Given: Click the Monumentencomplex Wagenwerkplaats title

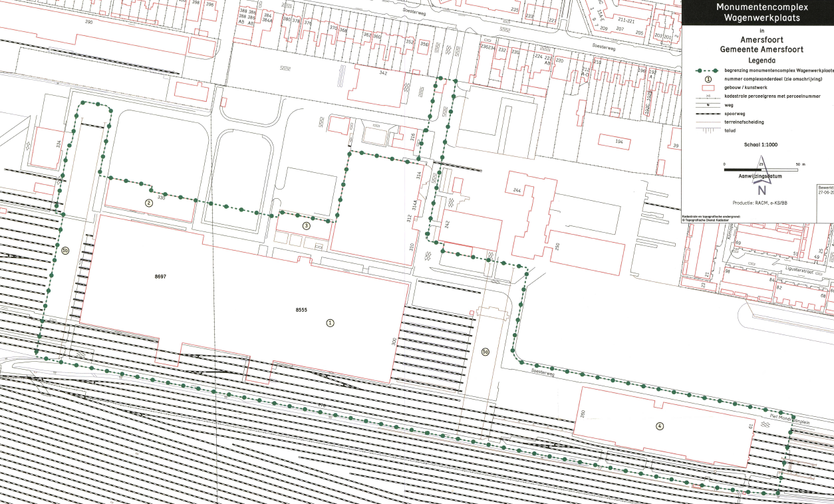Looking at the screenshot, I should 762,13.
